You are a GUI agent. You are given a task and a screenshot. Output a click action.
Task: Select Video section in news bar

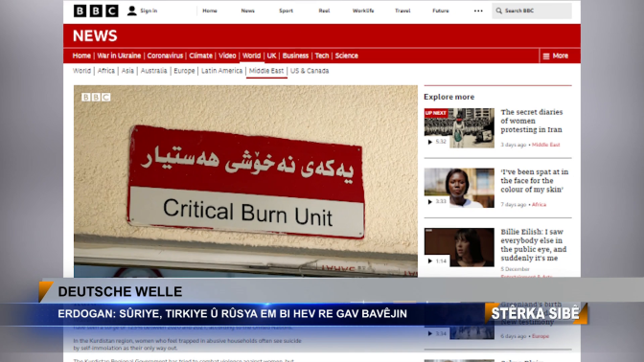227,56
